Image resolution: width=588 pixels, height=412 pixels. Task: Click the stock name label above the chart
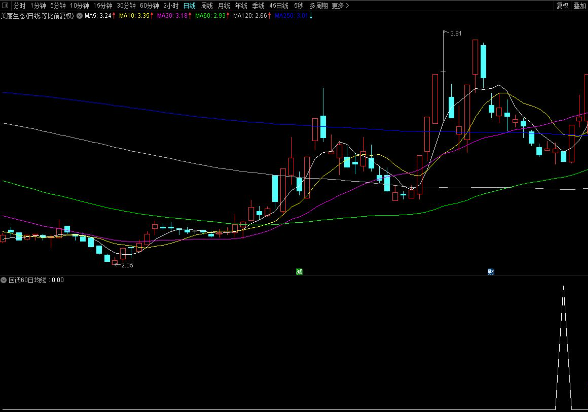point(38,16)
